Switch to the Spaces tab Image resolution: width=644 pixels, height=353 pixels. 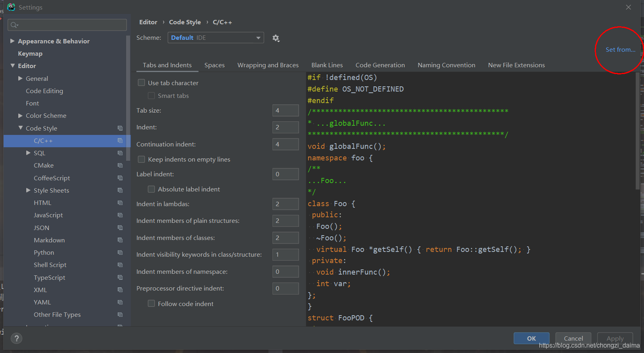click(x=214, y=65)
